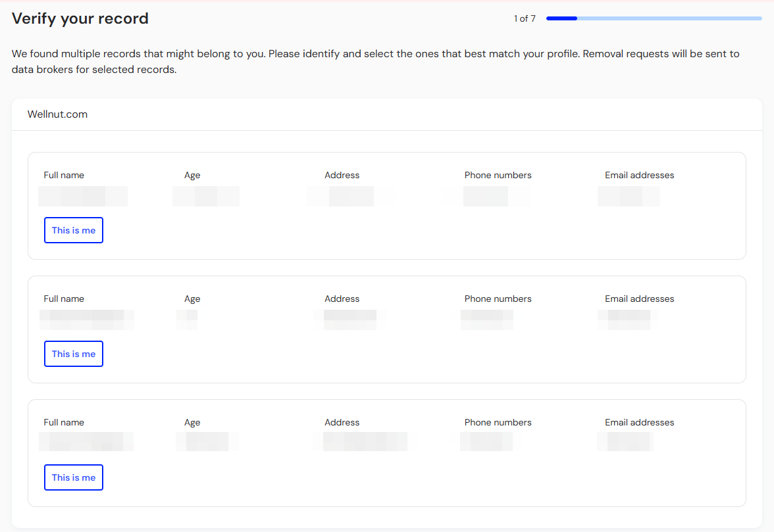774x532 pixels.
Task: Select "This is me" for the second record
Action: tap(74, 354)
